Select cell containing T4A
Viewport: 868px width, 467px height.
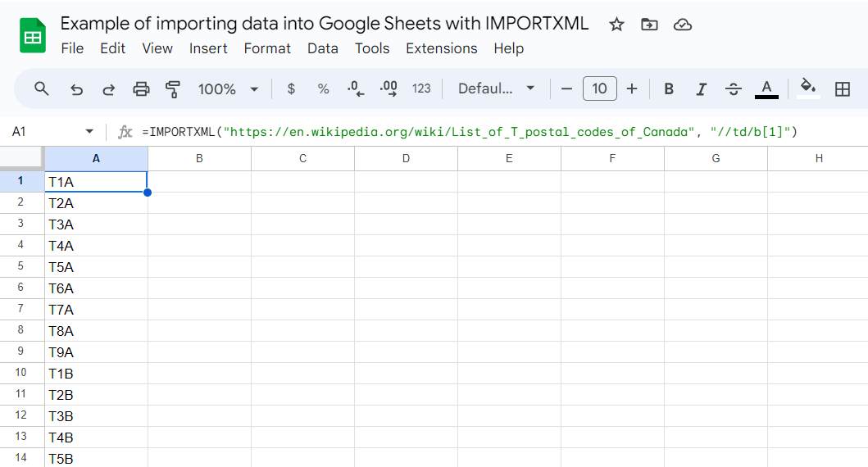[x=97, y=246]
